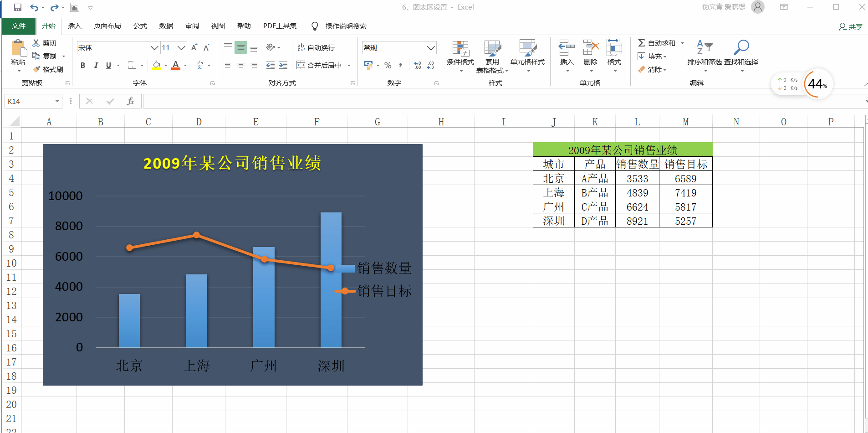Select the column K header
The image size is (868, 433).
click(x=595, y=122)
